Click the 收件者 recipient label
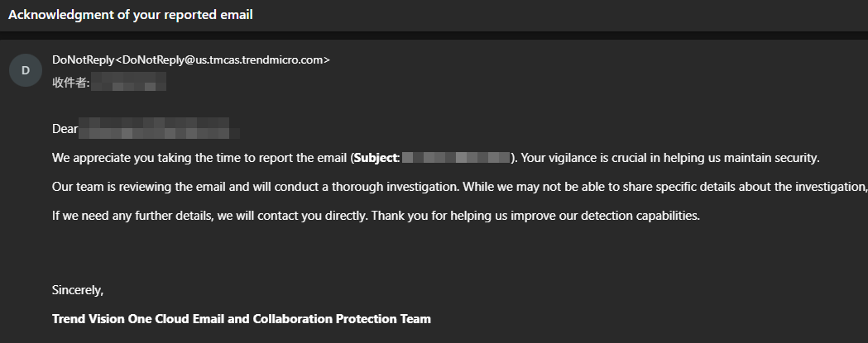The width and height of the screenshot is (868, 343). point(70,81)
